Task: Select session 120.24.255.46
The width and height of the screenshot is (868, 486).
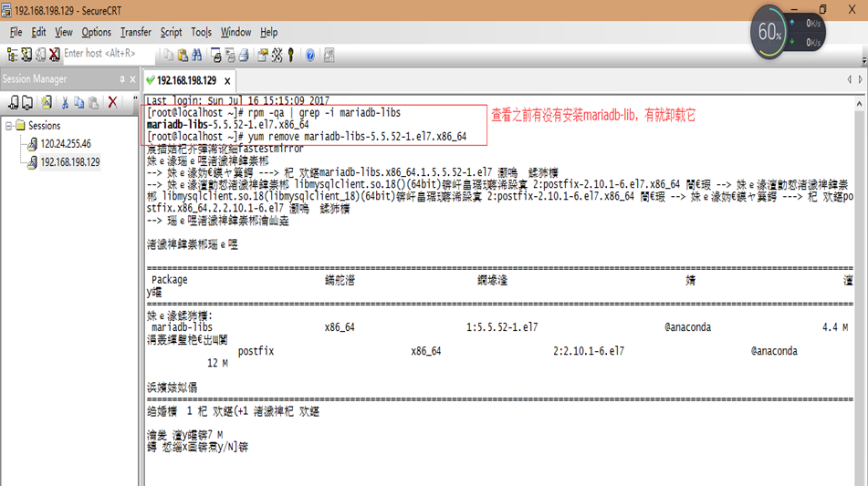Action: tap(66, 144)
